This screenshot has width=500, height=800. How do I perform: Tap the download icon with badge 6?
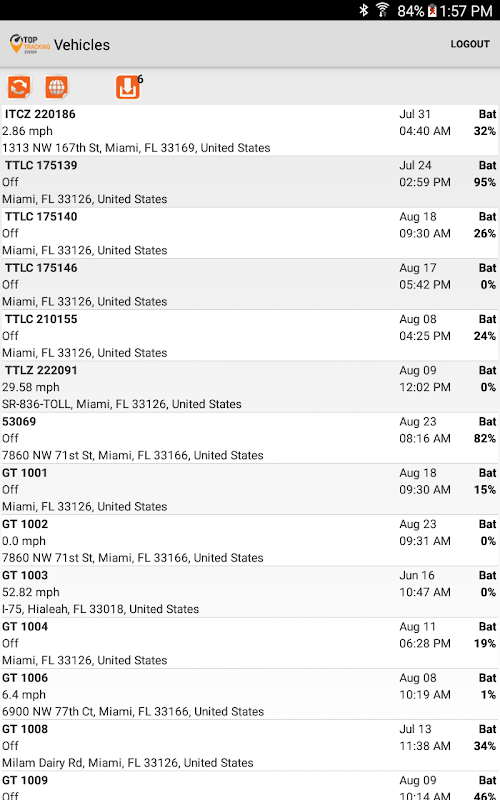[128, 87]
